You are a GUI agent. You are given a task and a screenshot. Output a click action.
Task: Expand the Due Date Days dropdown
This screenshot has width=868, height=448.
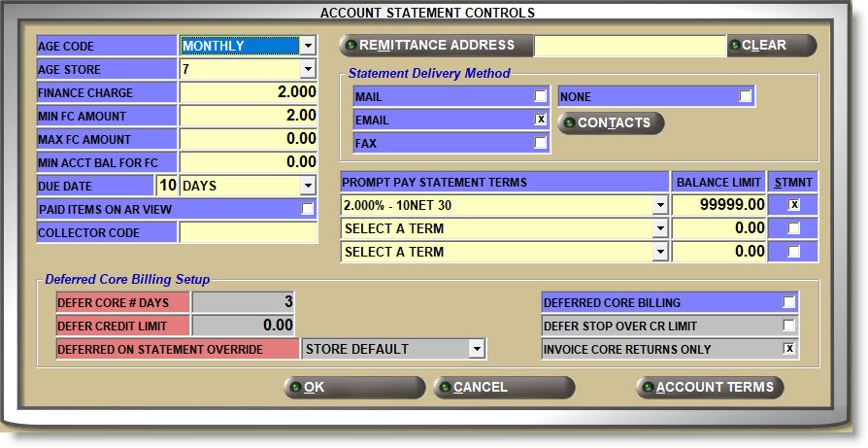(x=308, y=186)
